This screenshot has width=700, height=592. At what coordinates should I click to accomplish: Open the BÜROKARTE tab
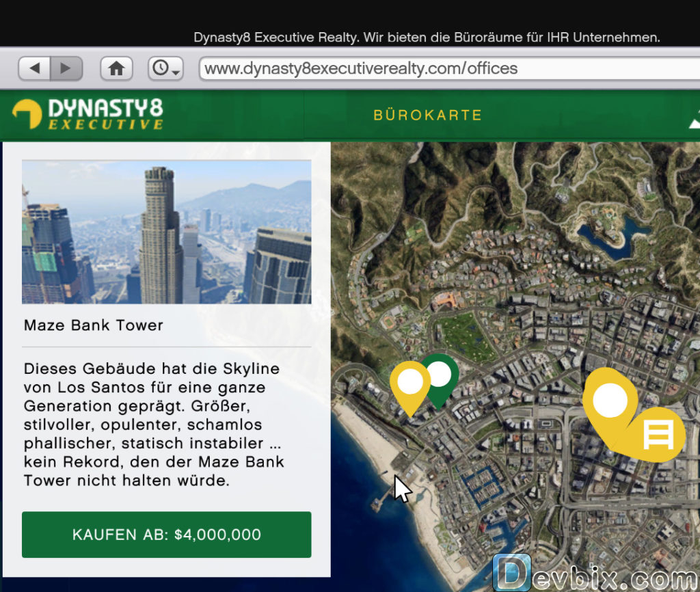428,115
